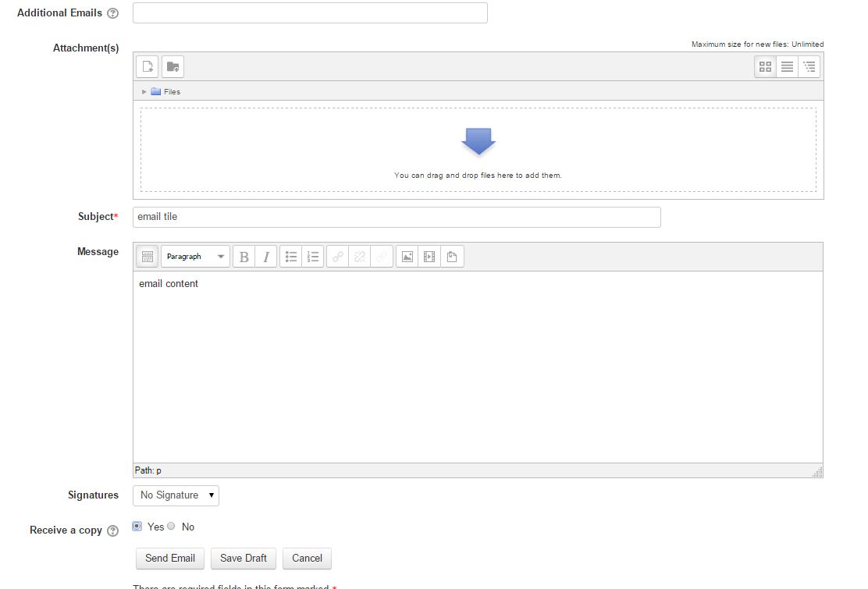Switch attachments to details list view
Viewport: 868px width, 589px height.
pyautogui.click(x=787, y=67)
